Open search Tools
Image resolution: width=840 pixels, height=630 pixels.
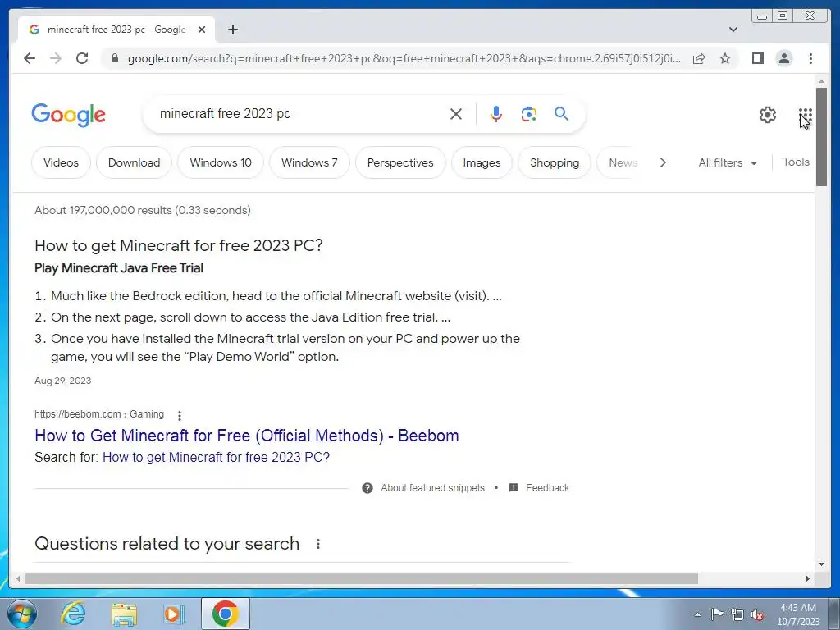[x=796, y=162]
